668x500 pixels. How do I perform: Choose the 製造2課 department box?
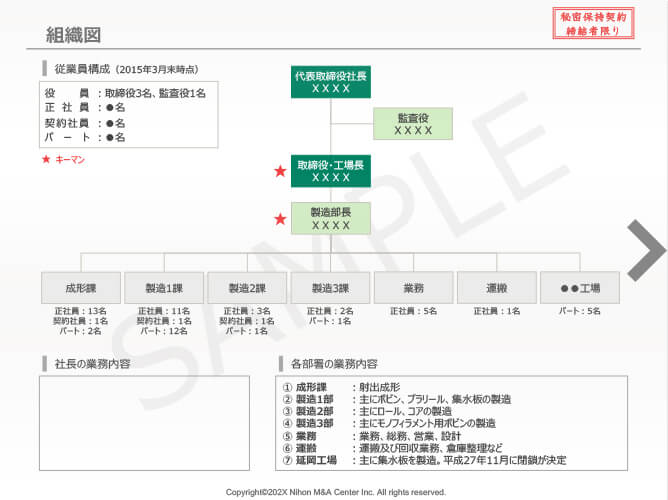[247, 288]
